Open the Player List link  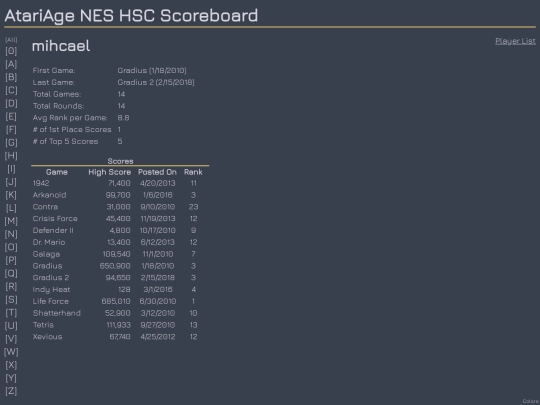515,41
